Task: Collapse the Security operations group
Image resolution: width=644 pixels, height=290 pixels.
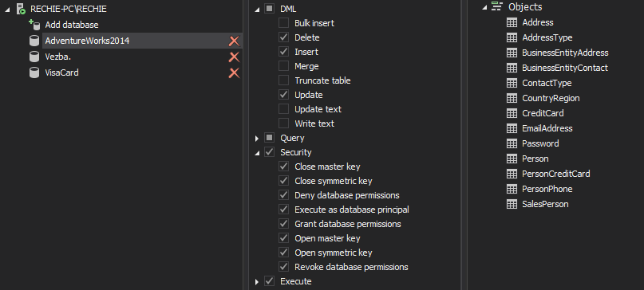Action: 257,153
